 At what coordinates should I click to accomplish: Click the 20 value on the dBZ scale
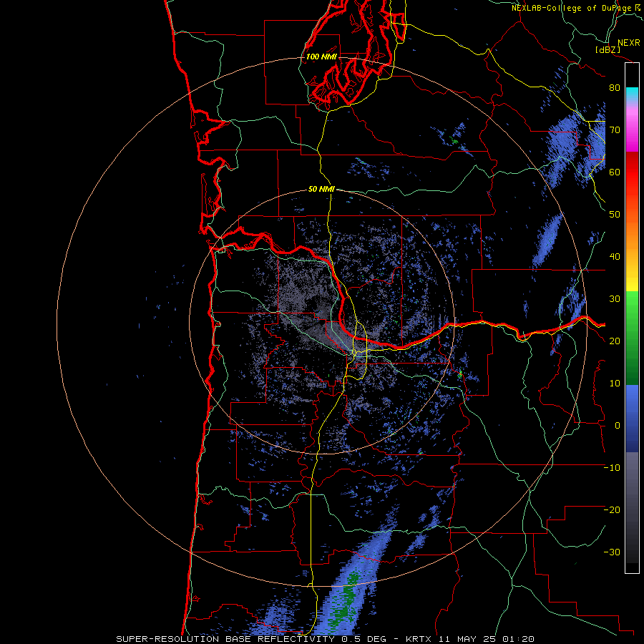[x=615, y=341]
